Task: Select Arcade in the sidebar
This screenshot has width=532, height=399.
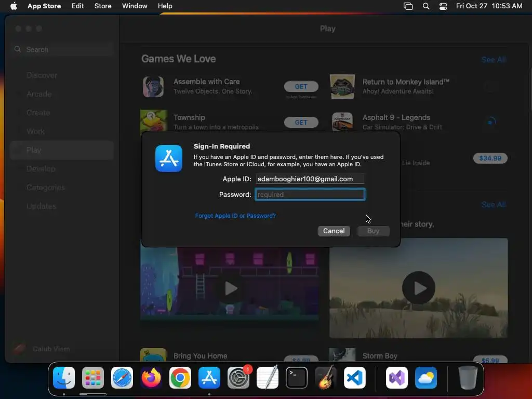Action: click(61, 94)
